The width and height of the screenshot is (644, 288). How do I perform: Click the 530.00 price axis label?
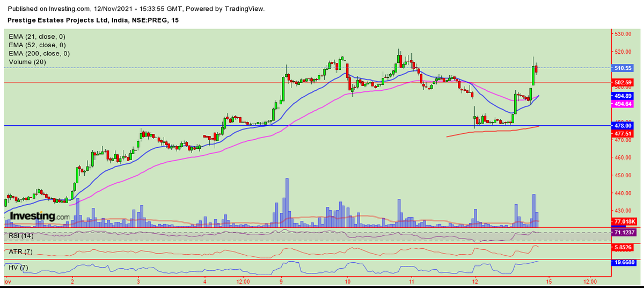[623, 34]
